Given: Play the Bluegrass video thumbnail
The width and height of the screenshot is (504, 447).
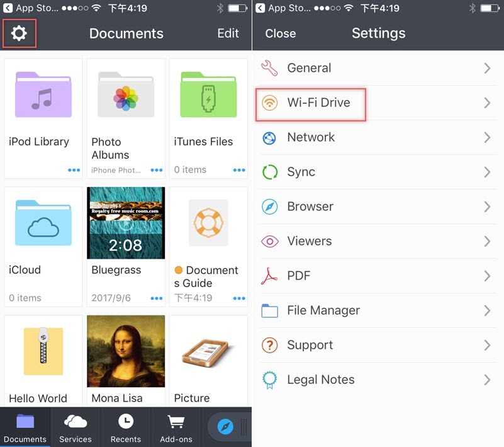Looking at the screenshot, I should coord(126,222).
